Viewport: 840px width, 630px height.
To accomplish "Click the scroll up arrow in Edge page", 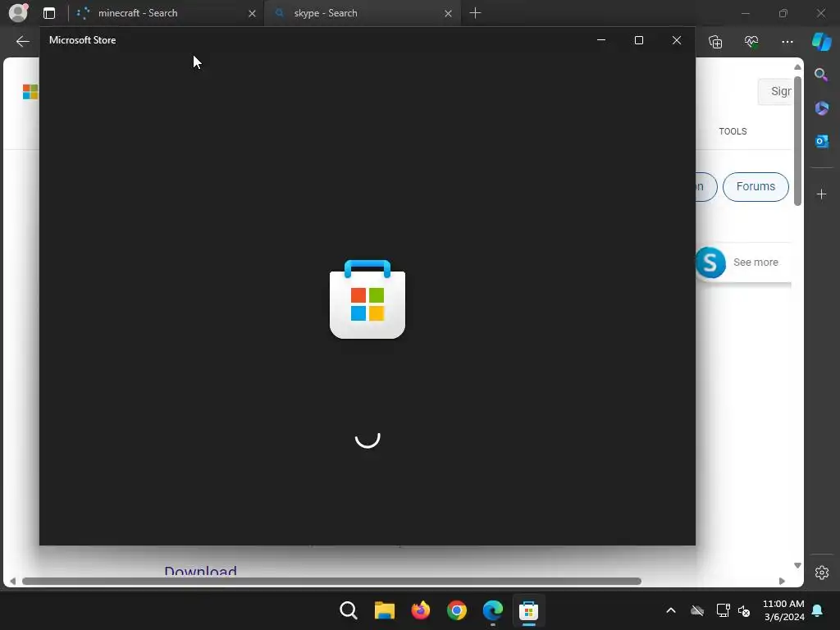I will (797, 67).
